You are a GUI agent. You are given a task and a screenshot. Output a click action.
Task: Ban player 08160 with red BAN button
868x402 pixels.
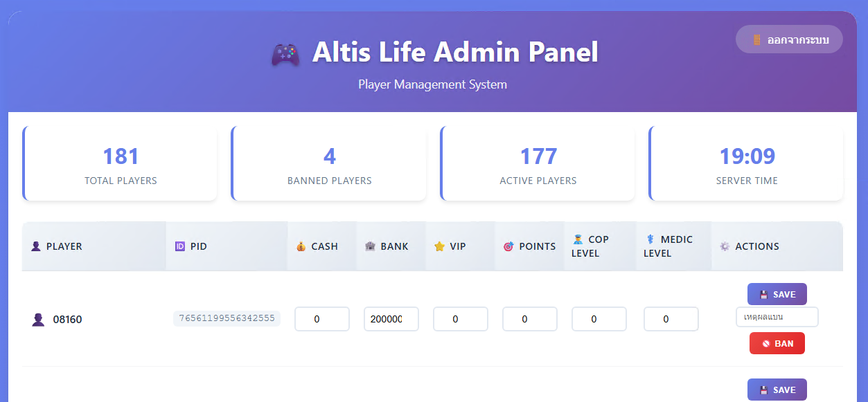coord(777,343)
